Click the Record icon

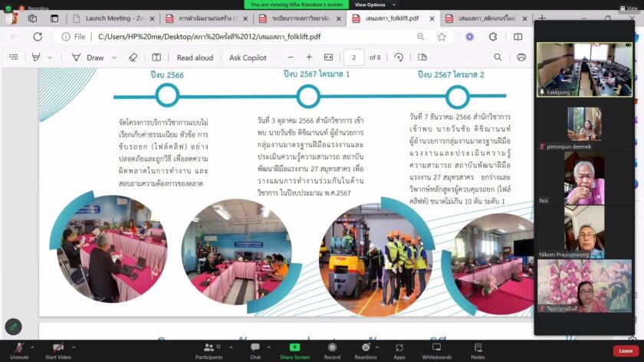(332, 349)
